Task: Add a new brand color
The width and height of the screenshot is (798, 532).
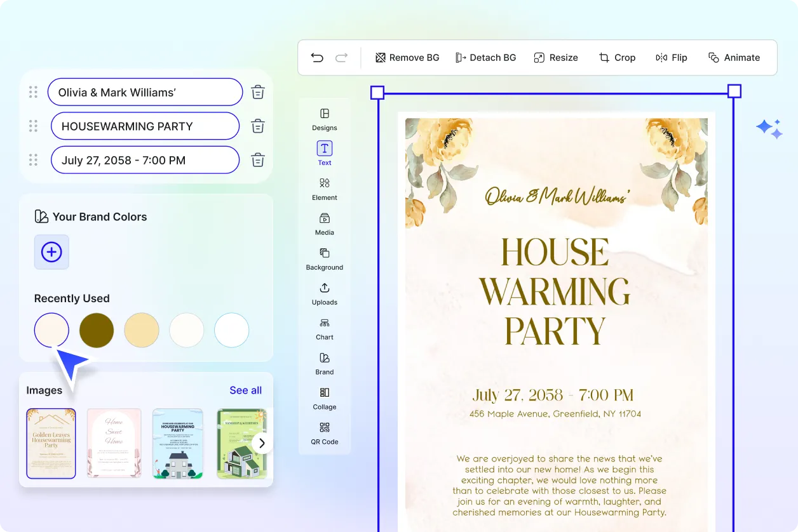Action: [51, 252]
